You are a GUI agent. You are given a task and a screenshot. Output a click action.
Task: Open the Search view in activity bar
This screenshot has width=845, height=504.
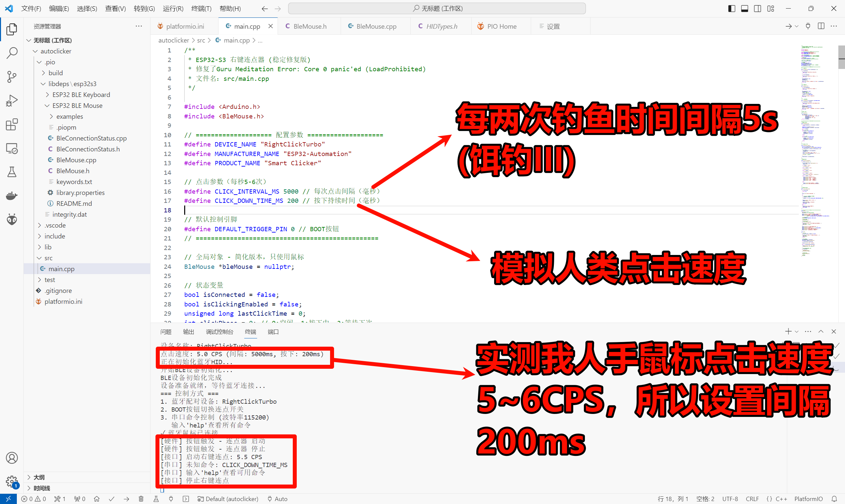(x=12, y=53)
